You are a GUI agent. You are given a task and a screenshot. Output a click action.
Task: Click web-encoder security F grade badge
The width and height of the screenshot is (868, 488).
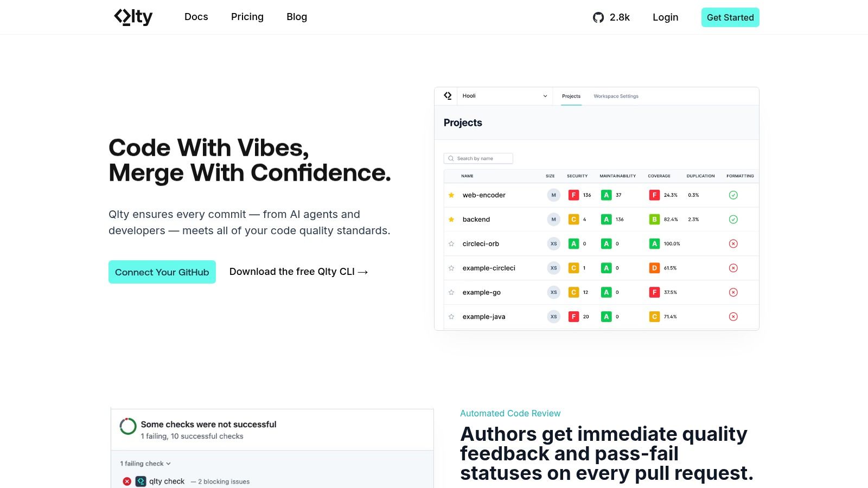tap(573, 195)
